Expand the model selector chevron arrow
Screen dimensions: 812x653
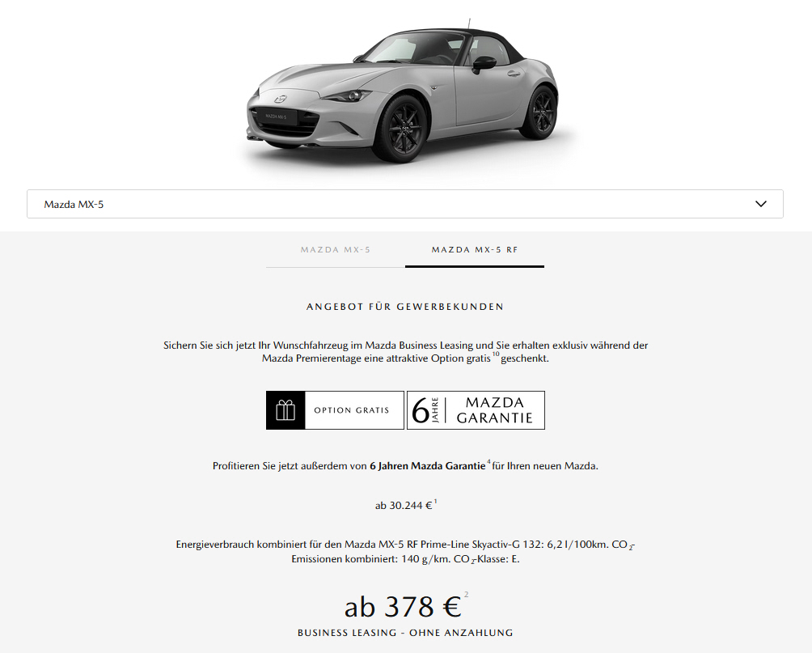click(x=761, y=204)
